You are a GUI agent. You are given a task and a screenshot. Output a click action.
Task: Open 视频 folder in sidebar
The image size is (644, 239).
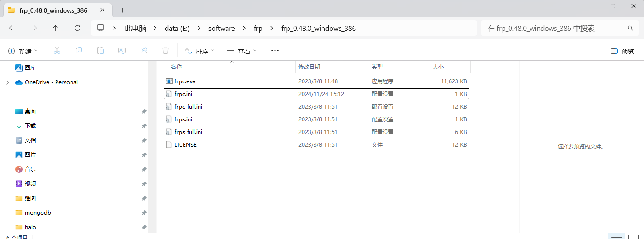30,184
